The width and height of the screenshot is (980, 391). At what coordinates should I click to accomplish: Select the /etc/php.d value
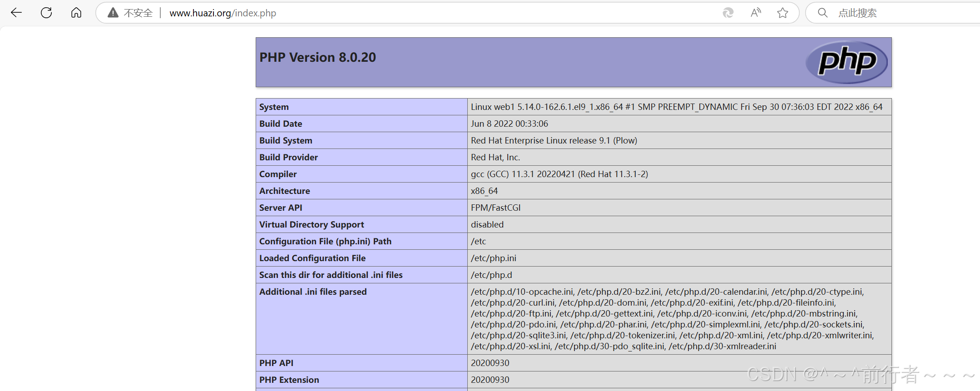pyautogui.click(x=491, y=275)
